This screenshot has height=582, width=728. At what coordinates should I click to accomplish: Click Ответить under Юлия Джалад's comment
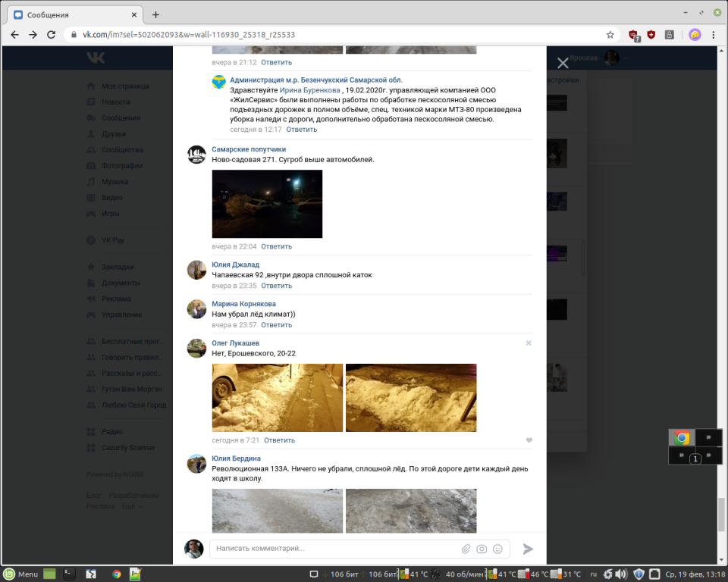pyautogui.click(x=276, y=286)
